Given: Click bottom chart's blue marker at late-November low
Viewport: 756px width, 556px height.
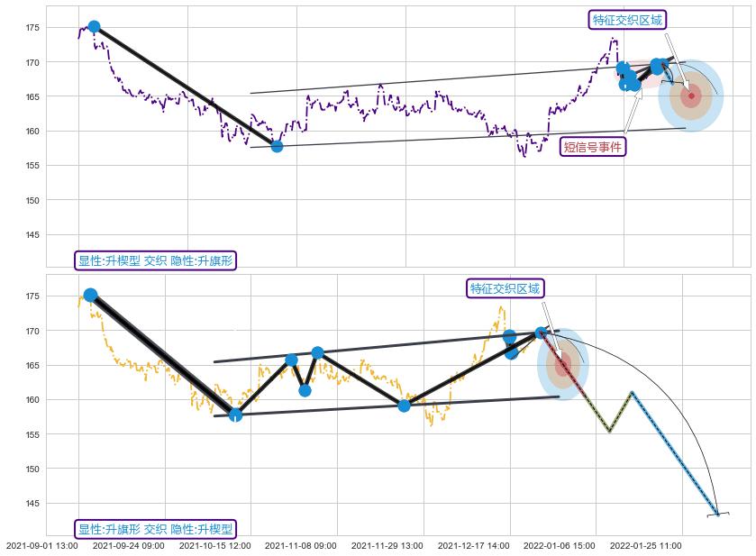Looking at the screenshot, I should coord(405,406).
